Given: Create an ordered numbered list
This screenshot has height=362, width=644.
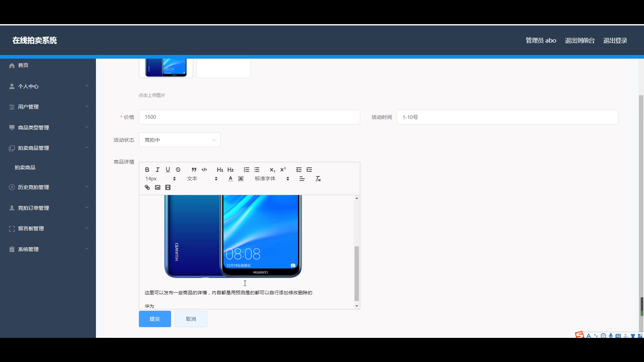Looking at the screenshot, I should click(247, 170).
